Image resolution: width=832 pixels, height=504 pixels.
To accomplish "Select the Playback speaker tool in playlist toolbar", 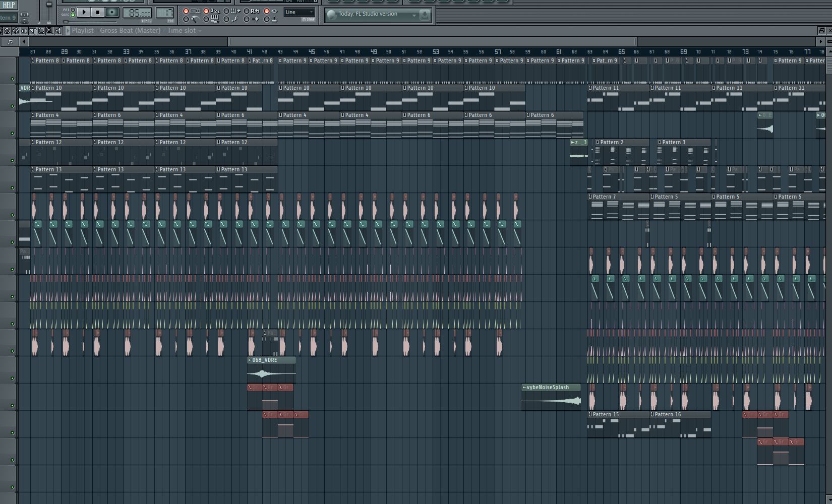I will tap(58, 31).
